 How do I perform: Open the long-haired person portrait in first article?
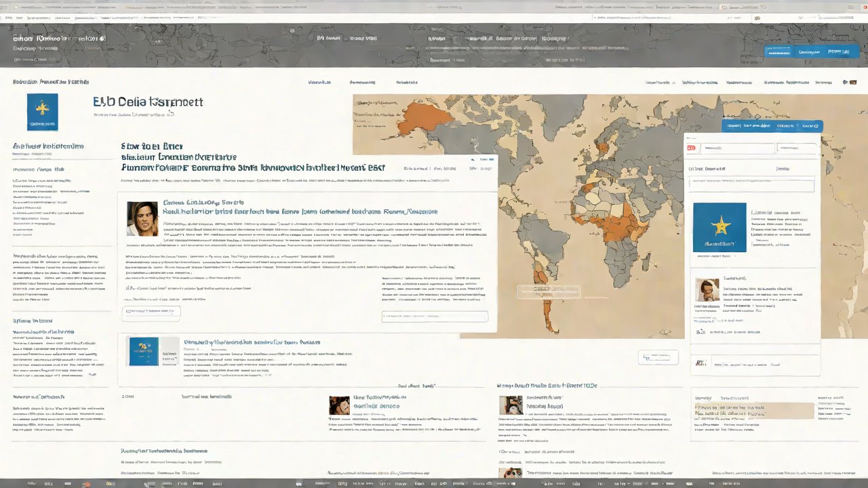click(x=142, y=218)
